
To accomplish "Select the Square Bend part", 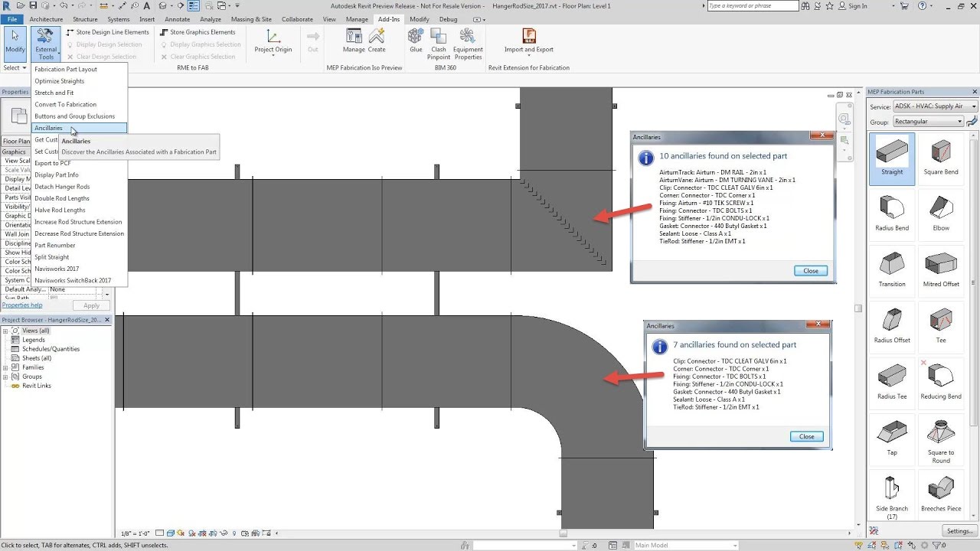I will pos(941,159).
